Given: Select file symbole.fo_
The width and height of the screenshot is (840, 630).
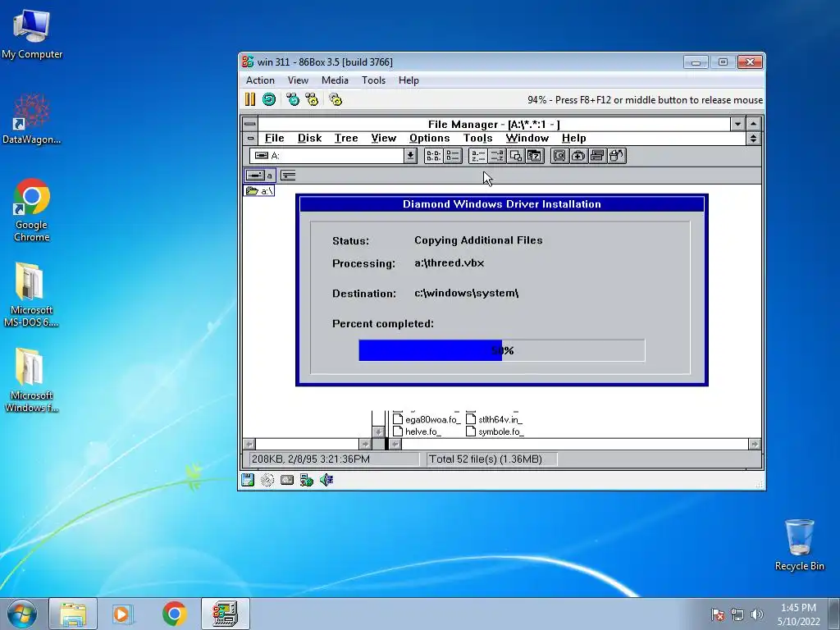Looking at the screenshot, I should [495, 431].
